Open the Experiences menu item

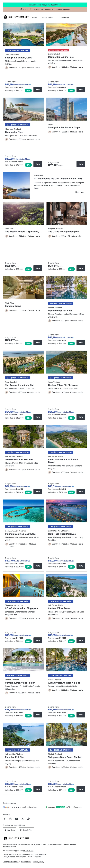click(64, 17)
